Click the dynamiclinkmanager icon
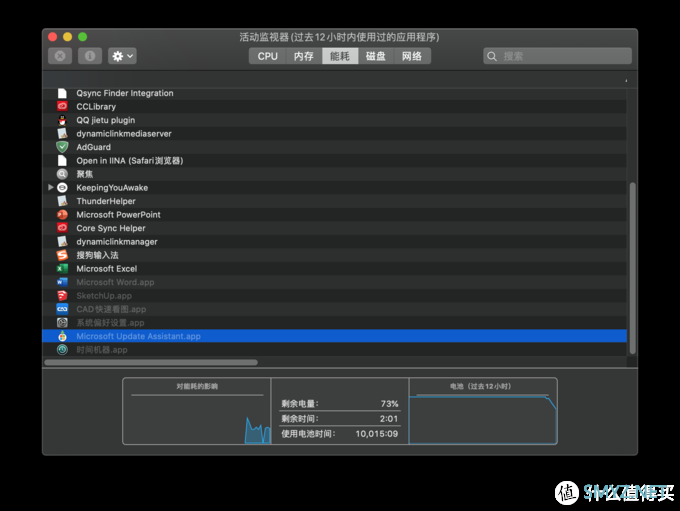680x511 pixels. (x=62, y=242)
